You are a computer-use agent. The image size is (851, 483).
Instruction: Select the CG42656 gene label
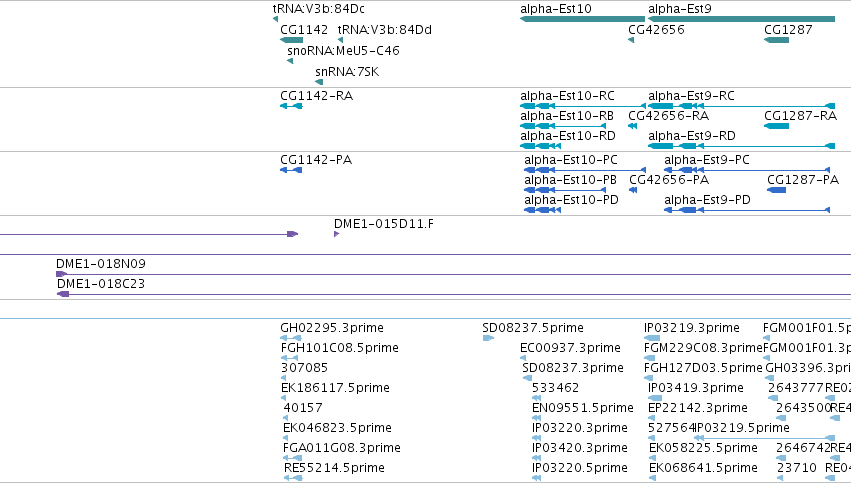656,29
